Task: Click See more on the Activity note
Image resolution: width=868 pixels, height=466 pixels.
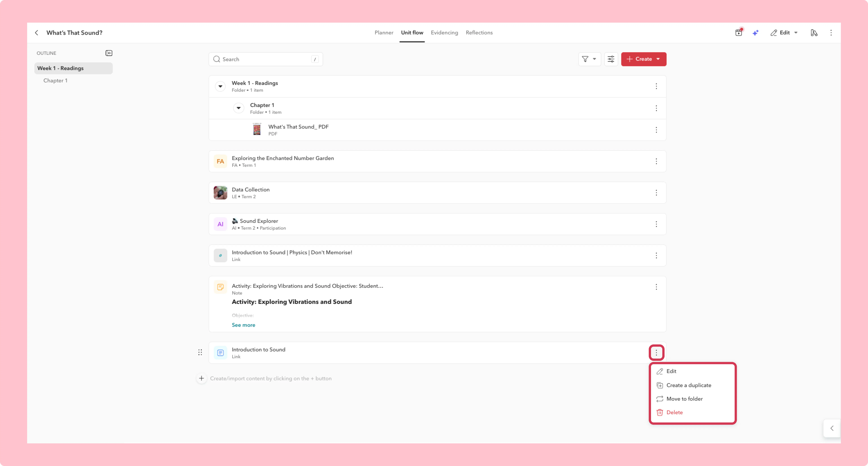Action: (243, 325)
